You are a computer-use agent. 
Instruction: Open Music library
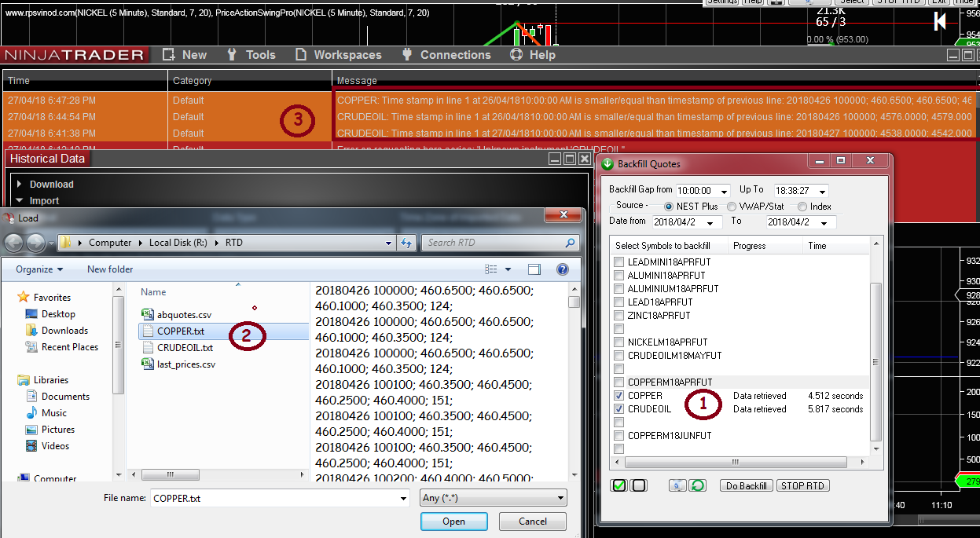(x=46, y=413)
